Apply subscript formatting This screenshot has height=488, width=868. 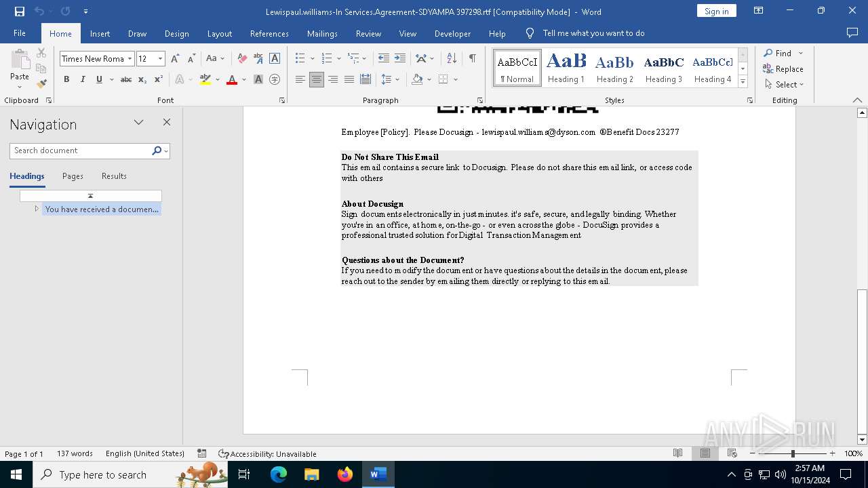tap(142, 79)
